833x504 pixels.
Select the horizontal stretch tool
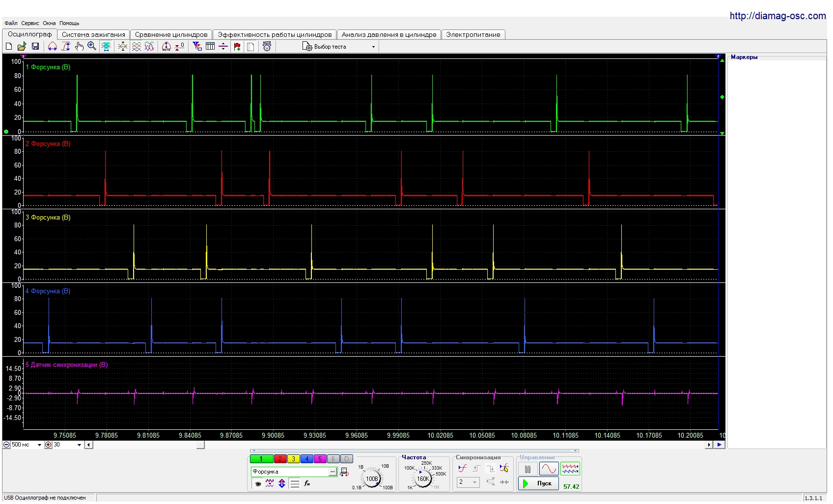pos(53,46)
